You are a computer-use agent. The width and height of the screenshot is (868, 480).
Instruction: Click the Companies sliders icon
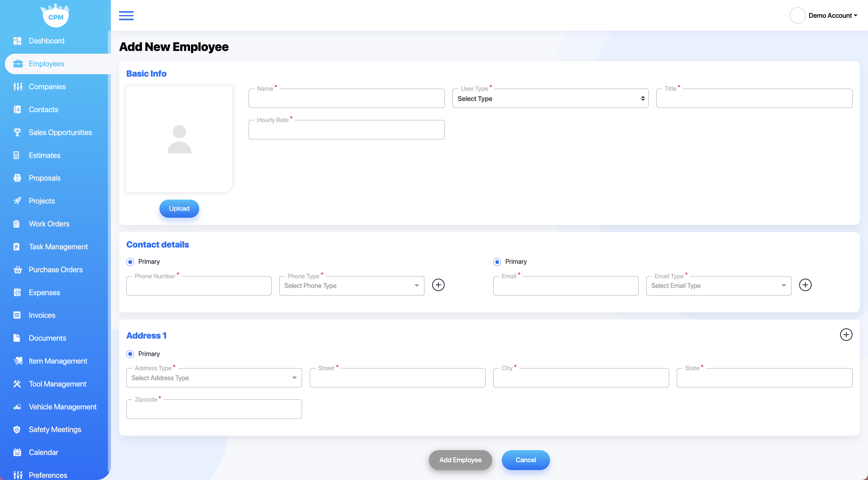coord(18,87)
